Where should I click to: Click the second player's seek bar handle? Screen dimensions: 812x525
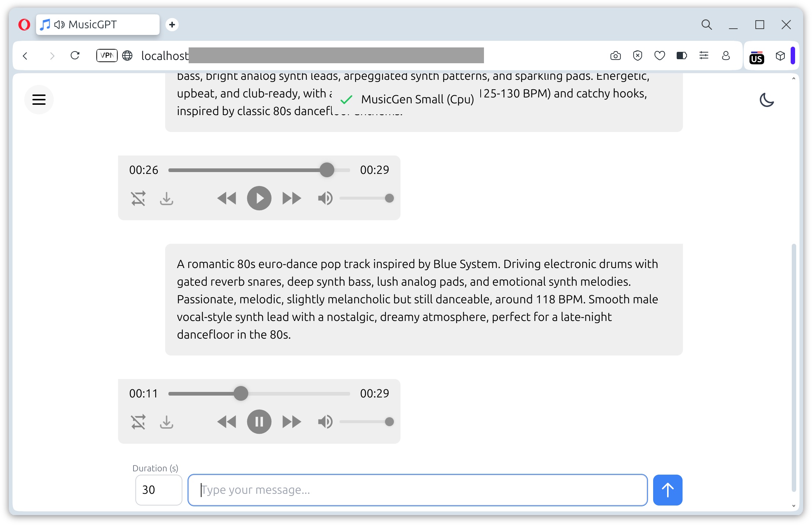[x=241, y=393]
